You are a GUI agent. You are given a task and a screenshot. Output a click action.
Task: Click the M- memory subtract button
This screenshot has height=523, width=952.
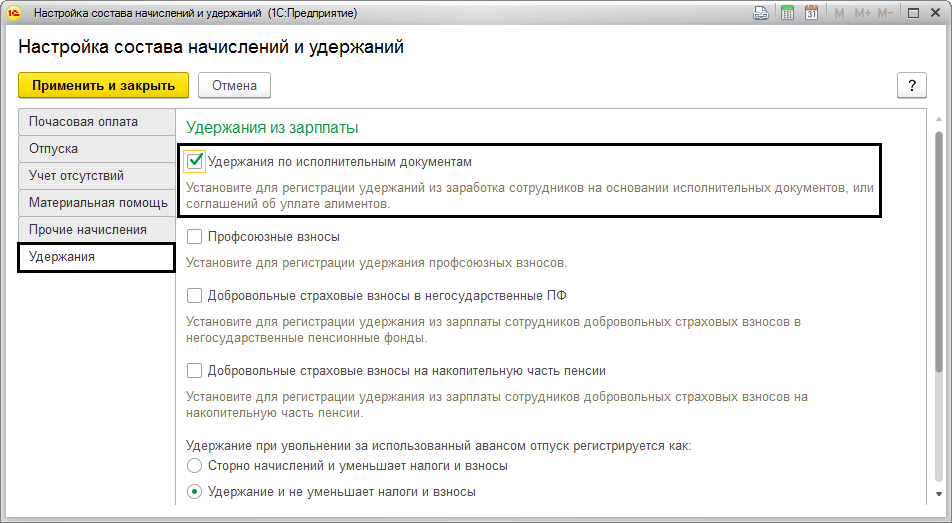click(x=885, y=14)
